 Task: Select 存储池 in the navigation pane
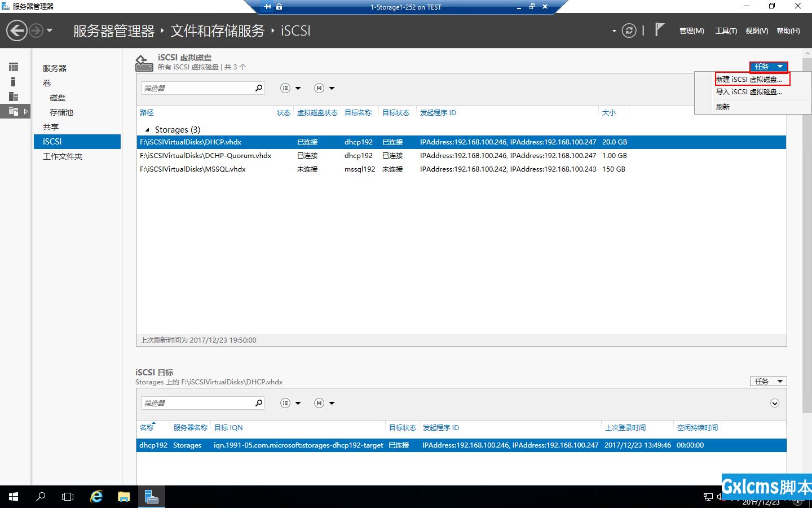[61, 112]
